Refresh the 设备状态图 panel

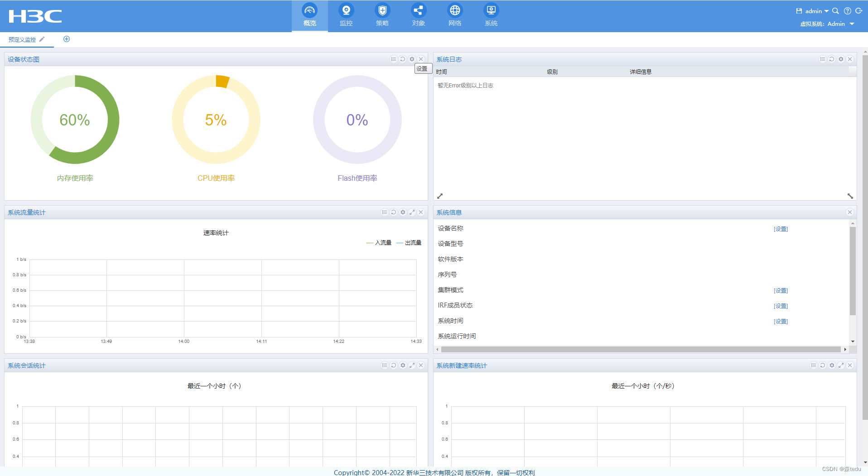[403, 59]
